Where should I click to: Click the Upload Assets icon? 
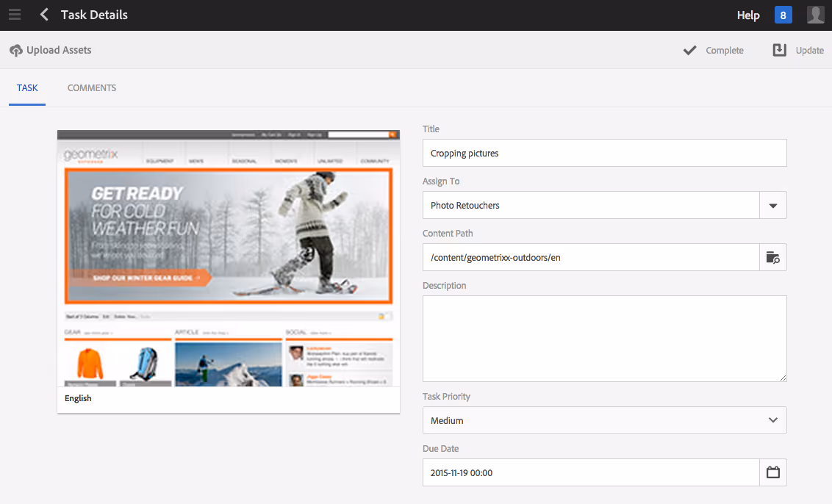pos(15,50)
